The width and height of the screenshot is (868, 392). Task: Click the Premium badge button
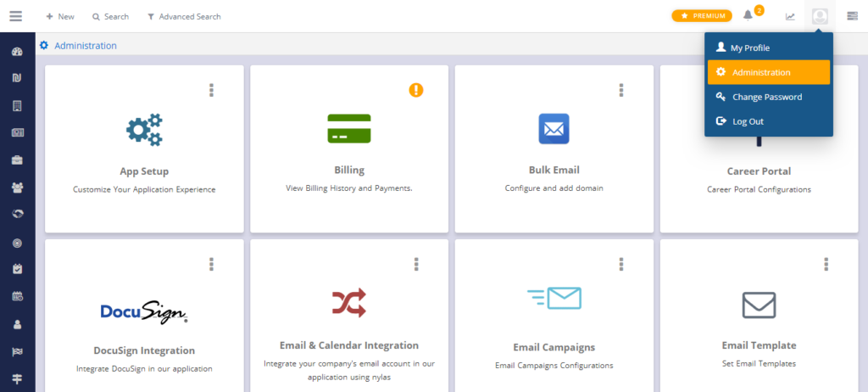coord(701,16)
